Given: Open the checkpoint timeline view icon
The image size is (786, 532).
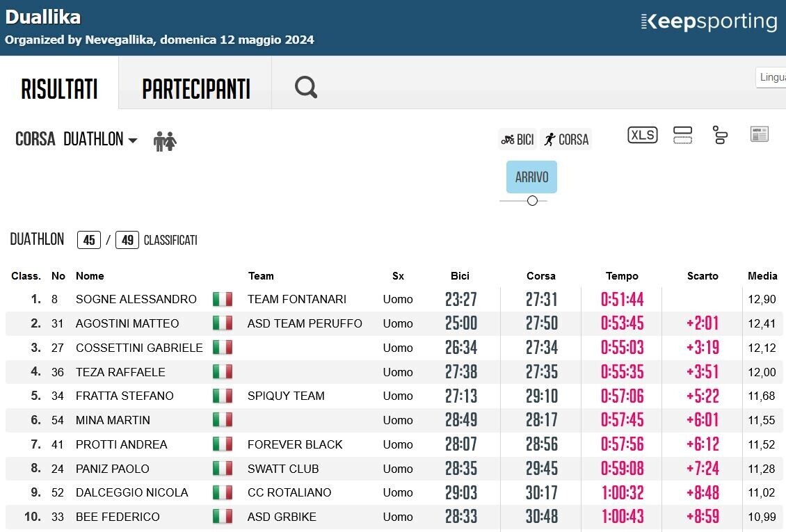Looking at the screenshot, I should tap(720, 135).
